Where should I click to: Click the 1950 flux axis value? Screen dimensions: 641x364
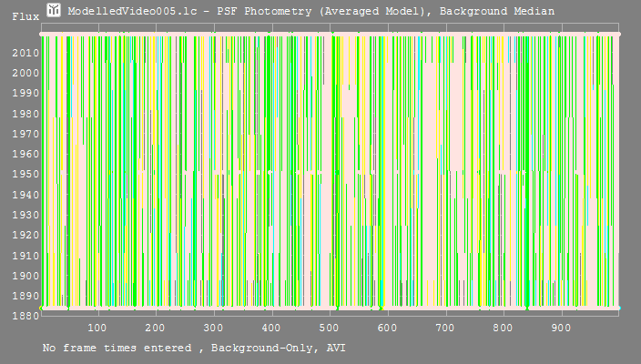[25, 175]
